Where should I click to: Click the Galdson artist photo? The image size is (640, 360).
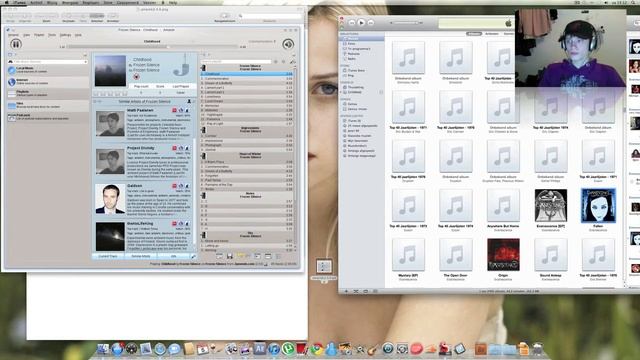click(110, 199)
